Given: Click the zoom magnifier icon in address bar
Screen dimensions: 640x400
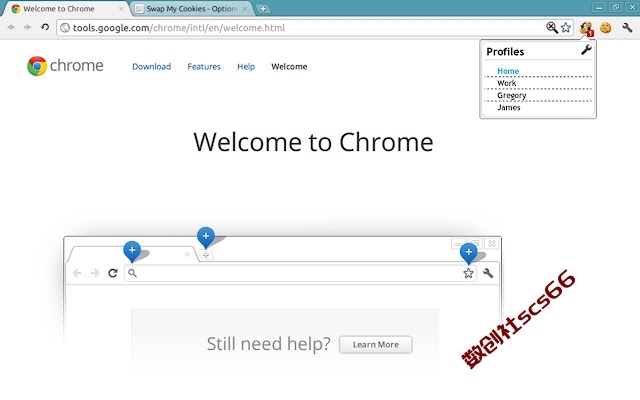Looking at the screenshot, I should tap(552, 27).
